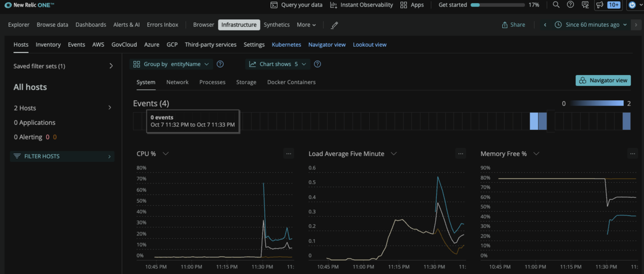Select the Infrastructure nav item
The image size is (644, 274).
(239, 25)
